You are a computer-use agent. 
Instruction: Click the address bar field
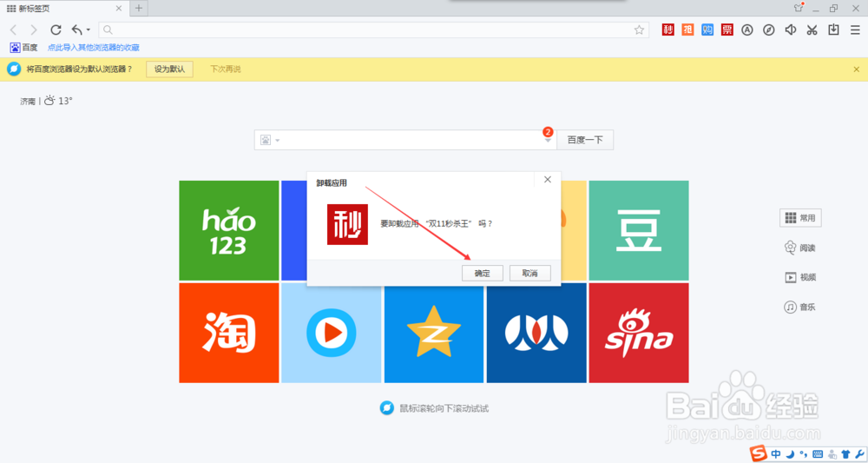[x=373, y=30]
